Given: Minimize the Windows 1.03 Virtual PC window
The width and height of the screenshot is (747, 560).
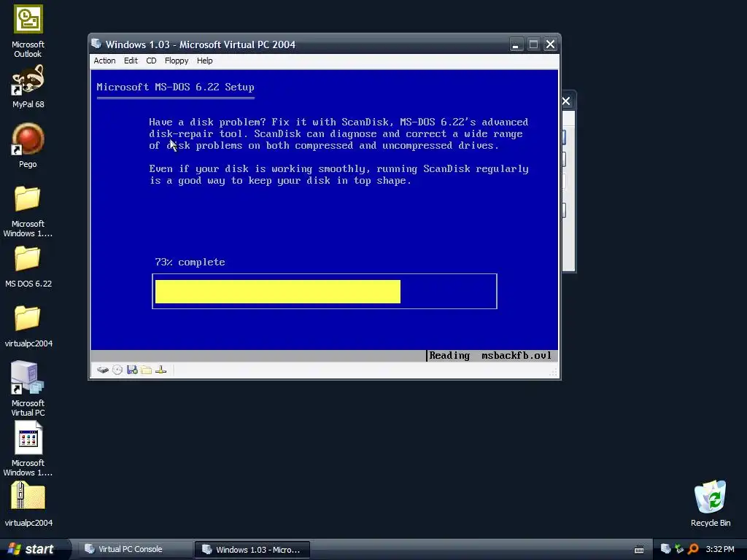Looking at the screenshot, I should click(x=516, y=44).
